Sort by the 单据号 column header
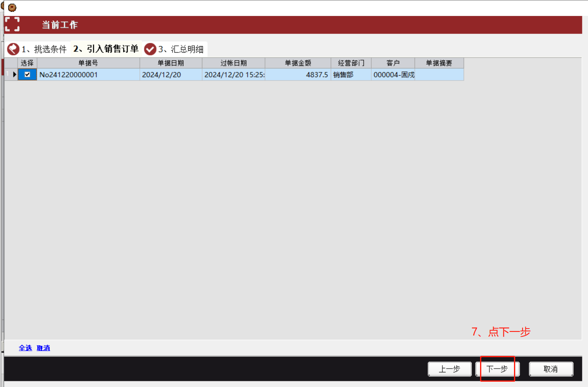The width and height of the screenshot is (588, 387). (88, 63)
